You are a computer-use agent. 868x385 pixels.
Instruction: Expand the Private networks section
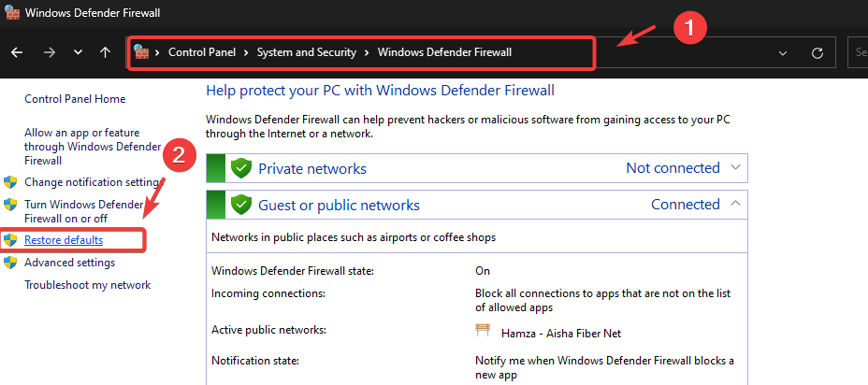pos(735,168)
